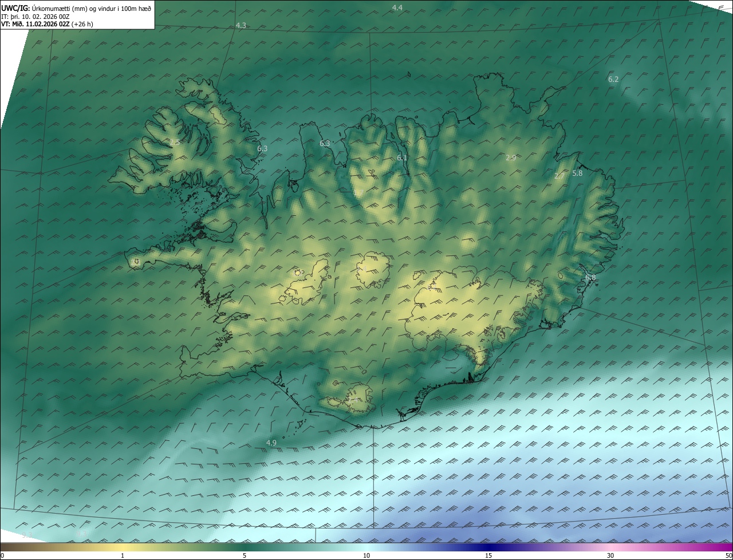Click the 4.4 value label on the map
The image size is (733, 560).
tap(397, 7)
